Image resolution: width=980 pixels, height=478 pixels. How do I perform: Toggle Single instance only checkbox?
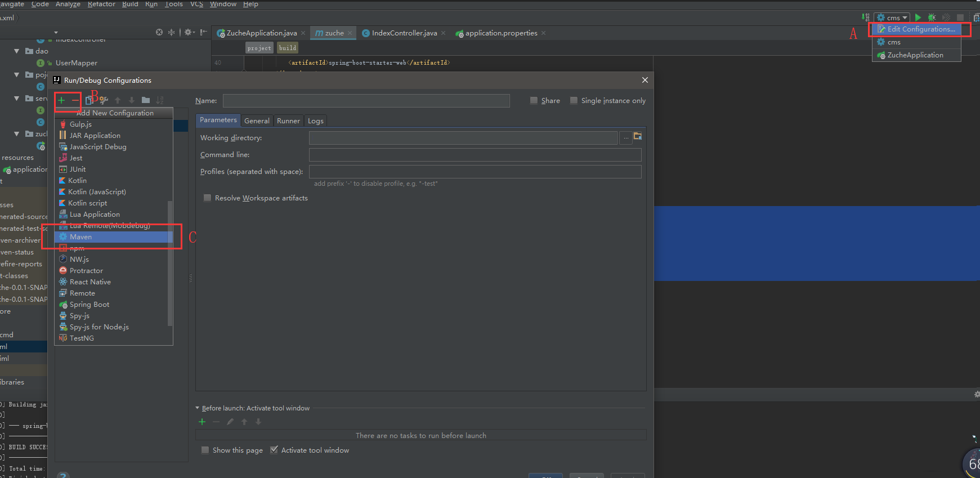pos(574,101)
